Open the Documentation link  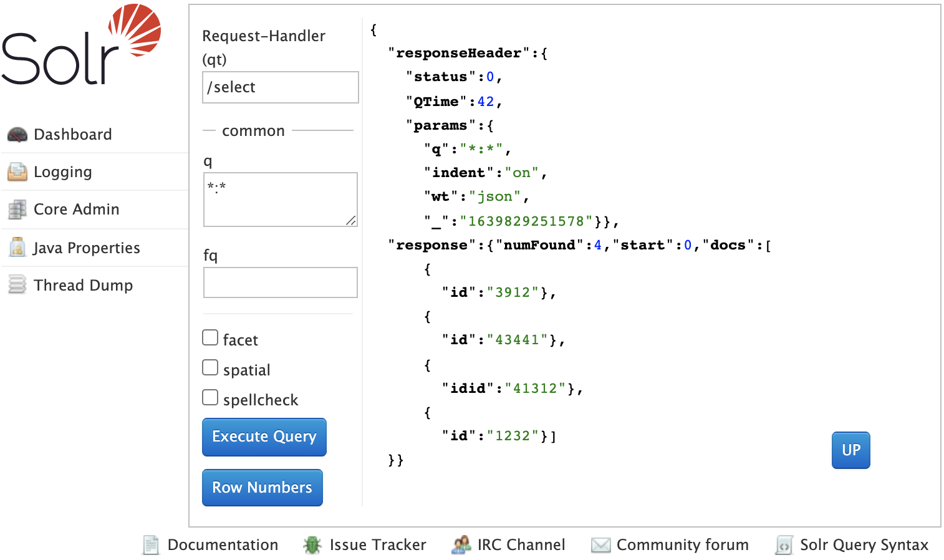point(223,545)
